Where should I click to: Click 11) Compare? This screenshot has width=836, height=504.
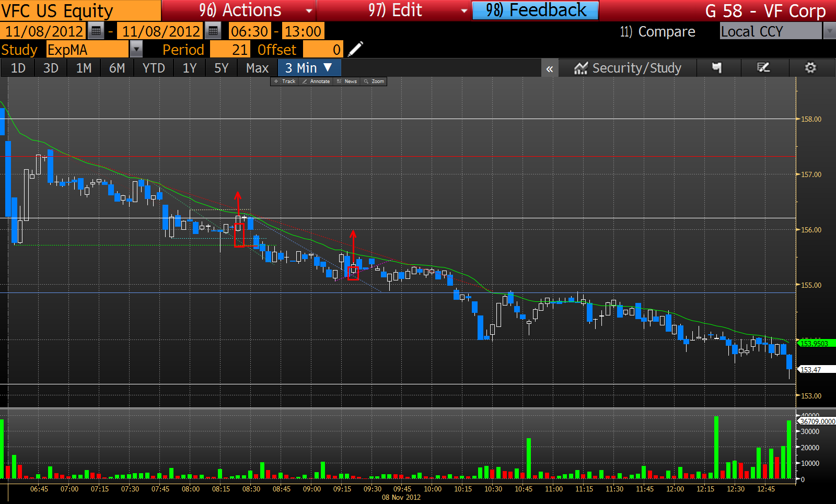click(657, 32)
